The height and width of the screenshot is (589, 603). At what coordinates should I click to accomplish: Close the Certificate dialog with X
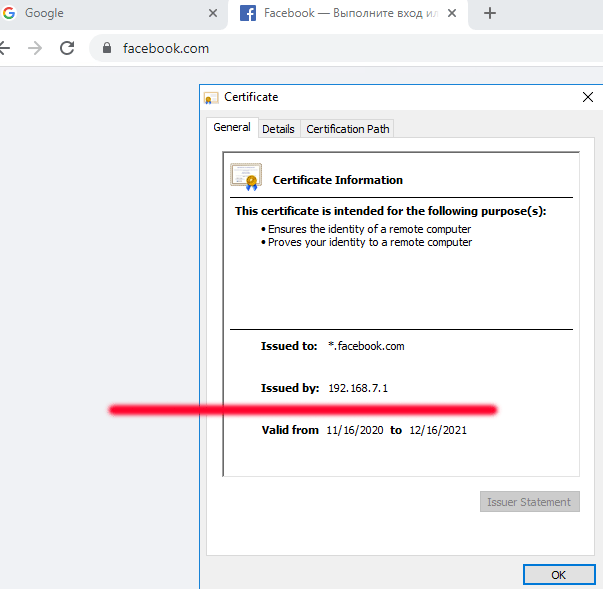588,97
